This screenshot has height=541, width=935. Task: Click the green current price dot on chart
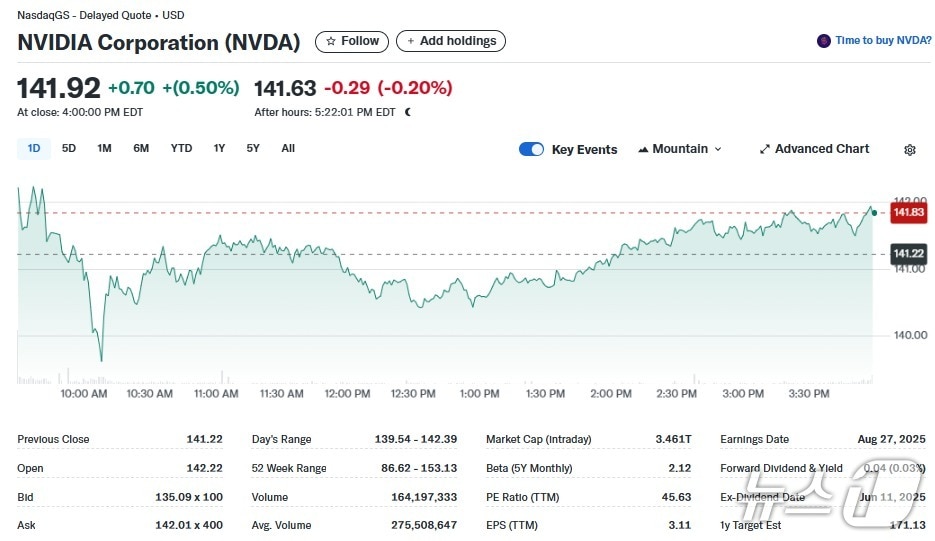coord(874,212)
